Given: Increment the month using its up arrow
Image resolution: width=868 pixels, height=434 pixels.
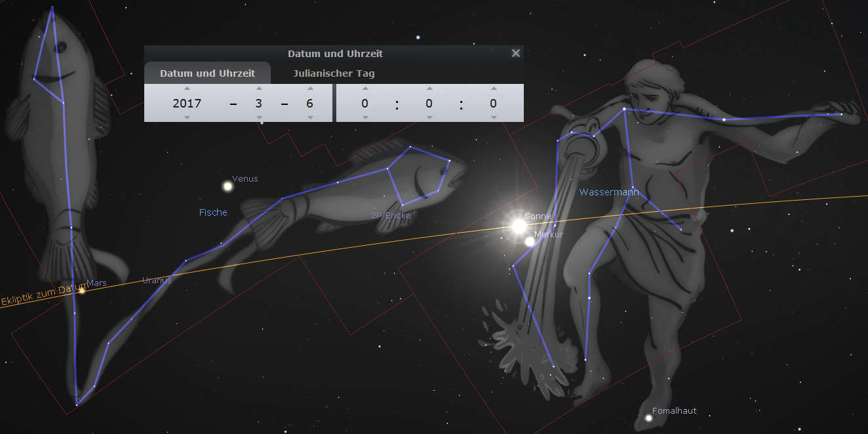Looking at the screenshot, I should 259,89.
